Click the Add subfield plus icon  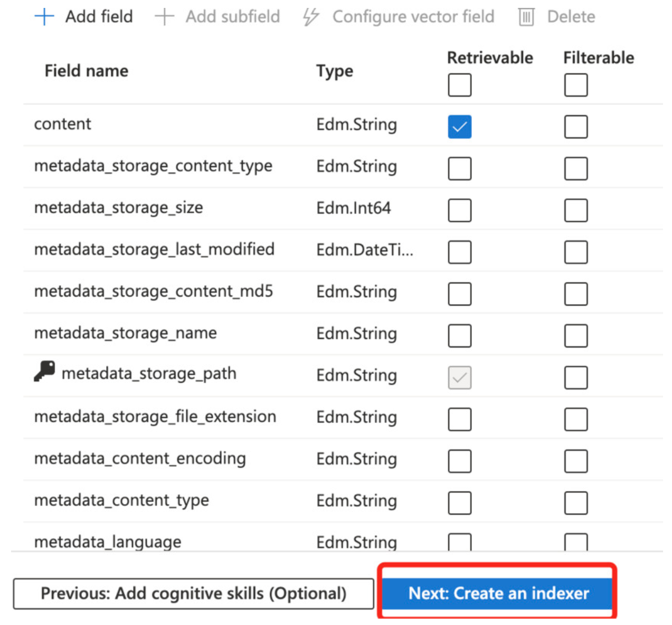click(x=164, y=17)
